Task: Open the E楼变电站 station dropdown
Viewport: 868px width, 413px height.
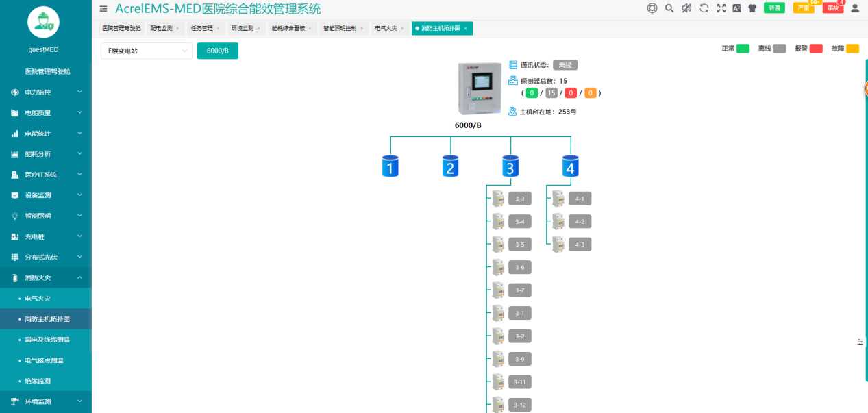Action: click(x=146, y=51)
